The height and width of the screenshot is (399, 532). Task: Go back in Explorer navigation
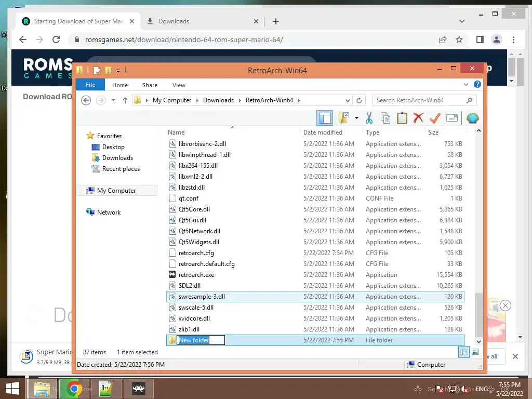pyautogui.click(x=86, y=100)
